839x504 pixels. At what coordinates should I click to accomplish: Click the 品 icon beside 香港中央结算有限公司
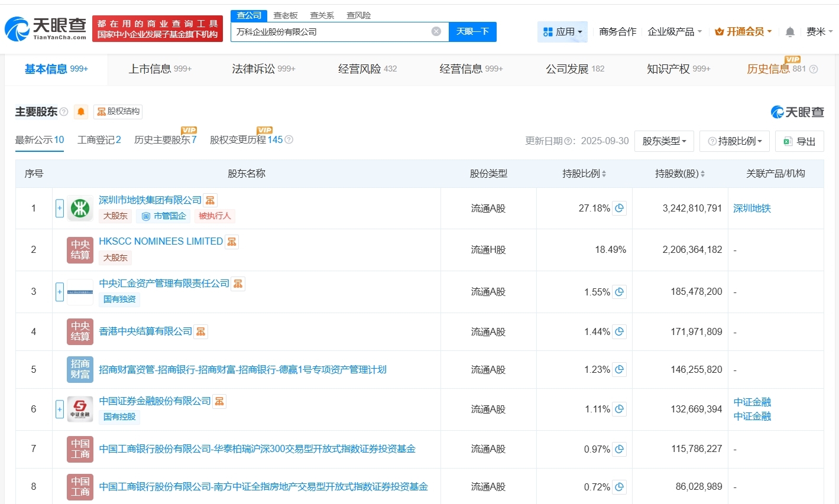200,331
